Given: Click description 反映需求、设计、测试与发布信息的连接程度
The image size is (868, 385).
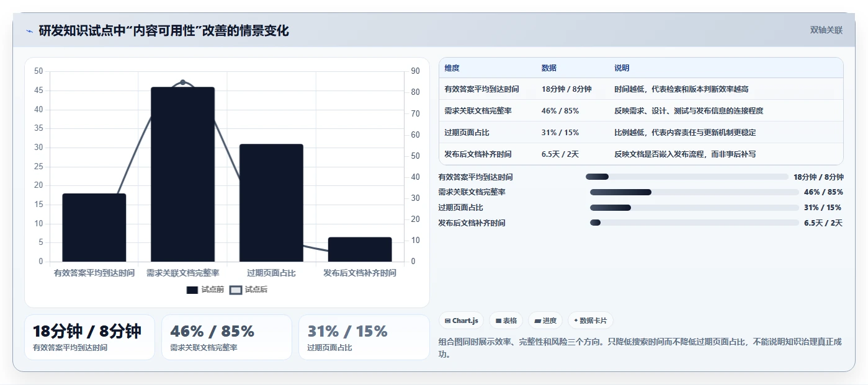Looking at the screenshot, I should pyautogui.click(x=689, y=111).
